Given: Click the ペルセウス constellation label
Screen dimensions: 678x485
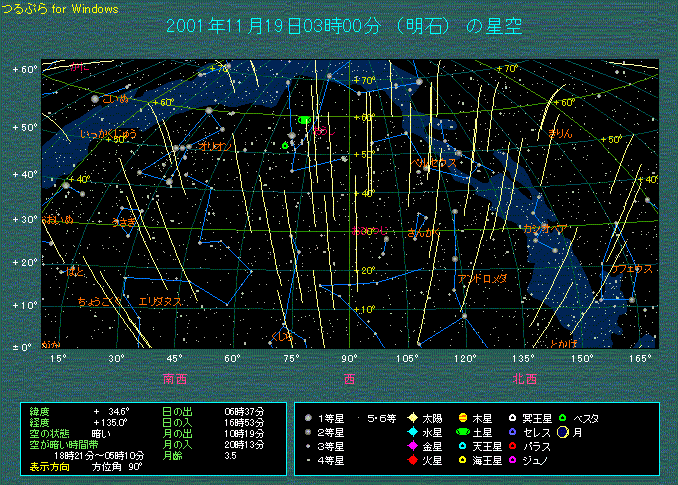Looking at the screenshot, I should [435, 161].
